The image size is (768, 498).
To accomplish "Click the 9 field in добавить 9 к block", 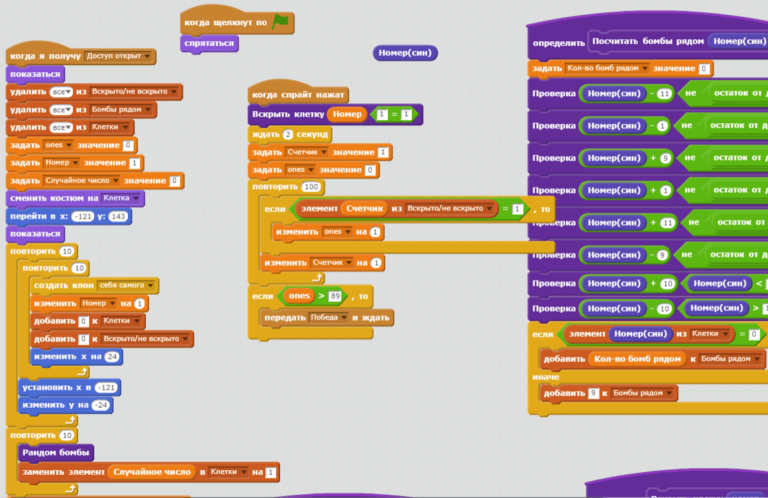I will [x=593, y=393].
